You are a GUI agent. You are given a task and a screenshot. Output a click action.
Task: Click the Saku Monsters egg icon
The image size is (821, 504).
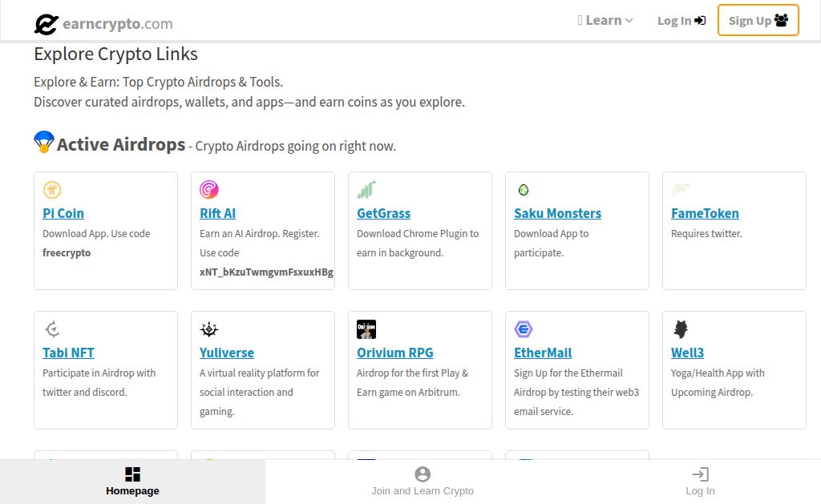coord(523,189)
